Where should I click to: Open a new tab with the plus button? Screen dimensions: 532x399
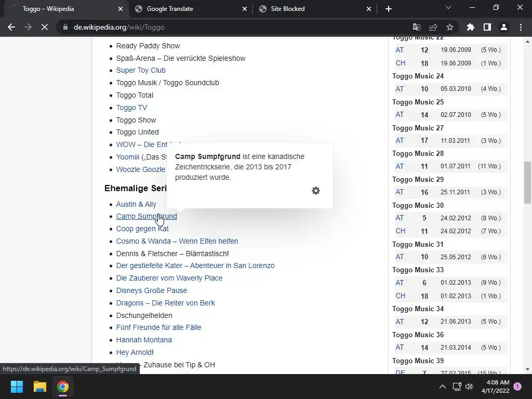[389, 9]
